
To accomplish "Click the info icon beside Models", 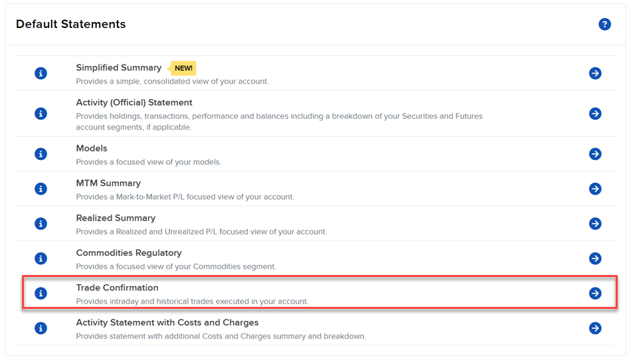I will point(41,154).
